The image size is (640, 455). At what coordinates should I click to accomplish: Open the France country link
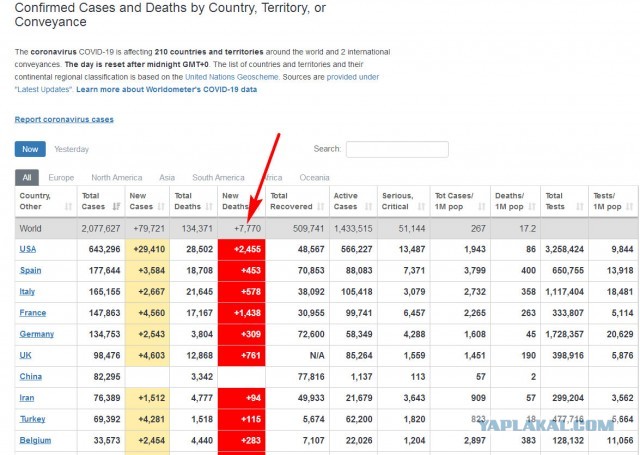click(33, 313)
